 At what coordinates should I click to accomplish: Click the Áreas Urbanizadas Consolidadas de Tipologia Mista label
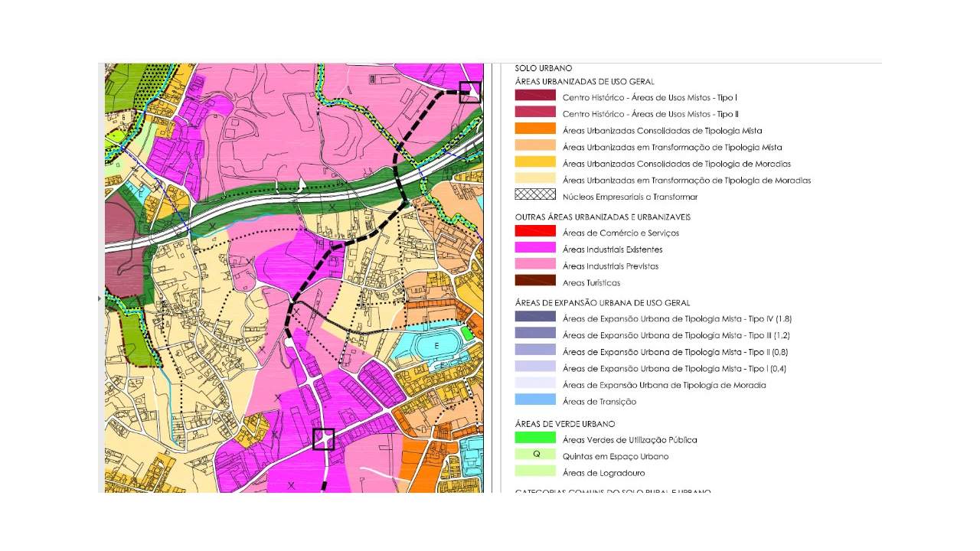(x=661, y=131)
